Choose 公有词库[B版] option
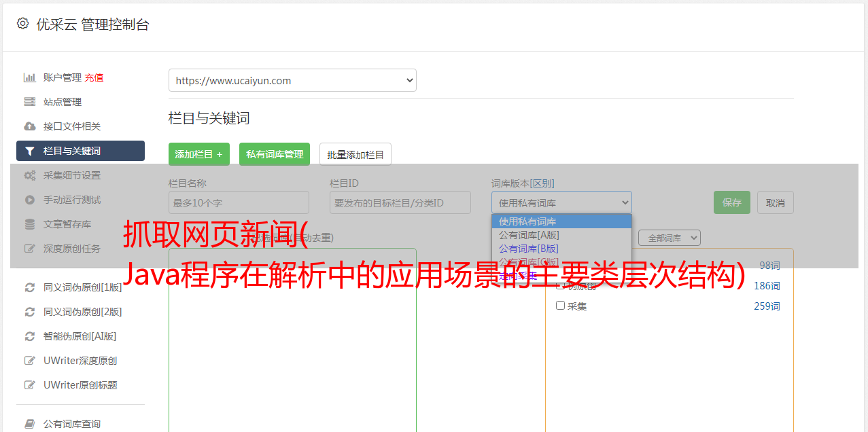Image resolution: width=868 pixels, height=432 pixels. coord(561,249)
